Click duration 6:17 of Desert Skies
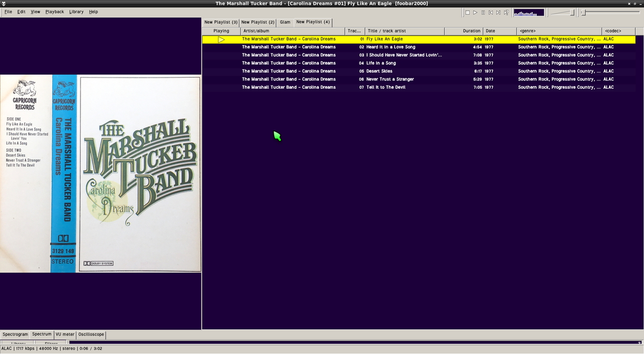This screenshot has height=354, width=644. 477,72
